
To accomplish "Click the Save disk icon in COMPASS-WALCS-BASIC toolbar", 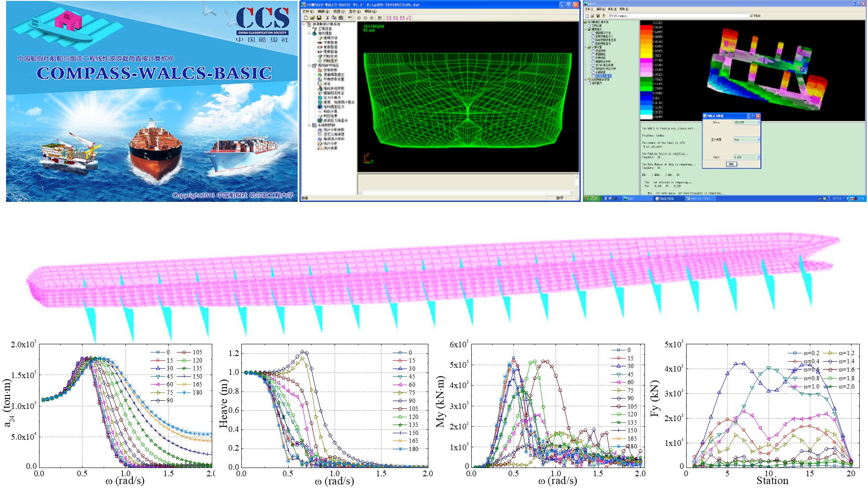I will (x=319, y=18).
